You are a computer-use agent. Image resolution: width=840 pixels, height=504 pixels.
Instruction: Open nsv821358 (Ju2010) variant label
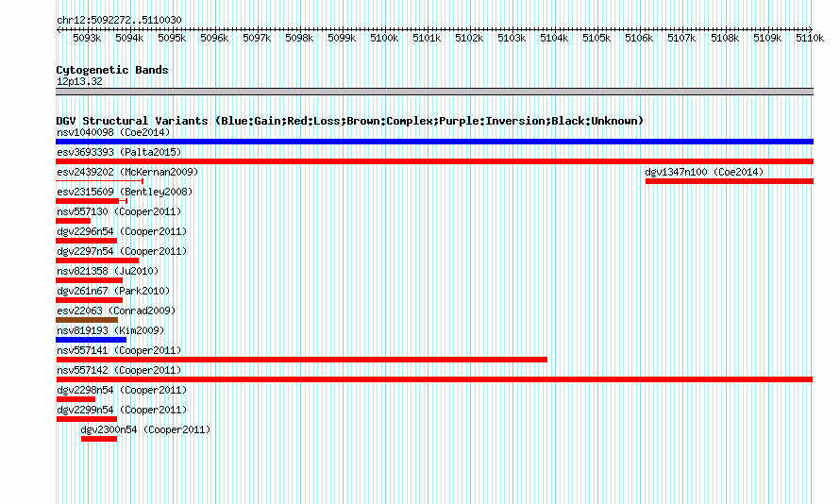[108, 271]
